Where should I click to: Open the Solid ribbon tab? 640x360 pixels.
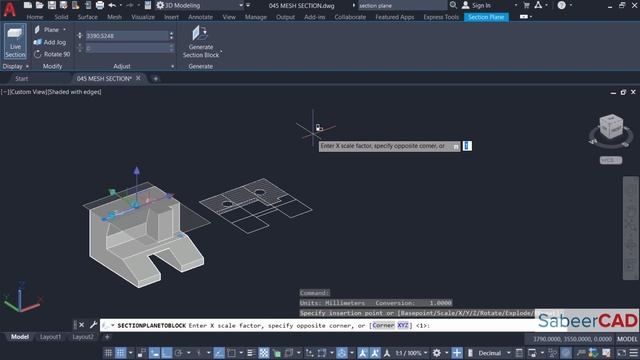[x=61, y=17]
